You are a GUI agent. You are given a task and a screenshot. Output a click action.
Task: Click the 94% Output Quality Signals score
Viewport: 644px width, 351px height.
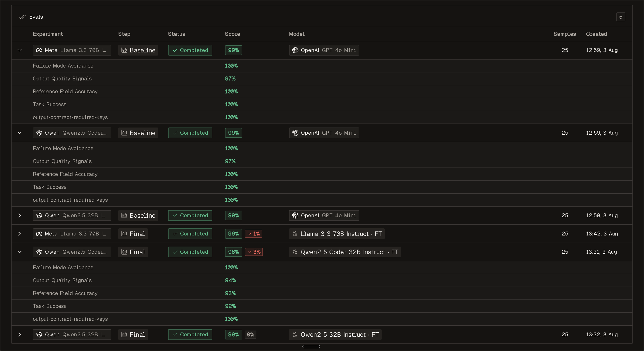click(x=230, y=280)
